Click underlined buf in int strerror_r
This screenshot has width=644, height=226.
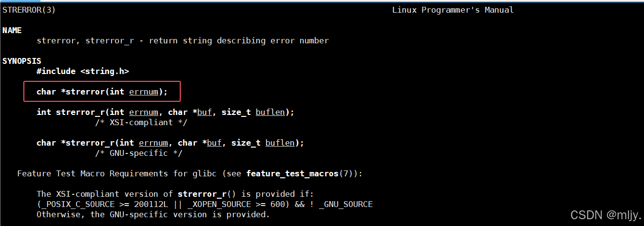tap(205, 112)
